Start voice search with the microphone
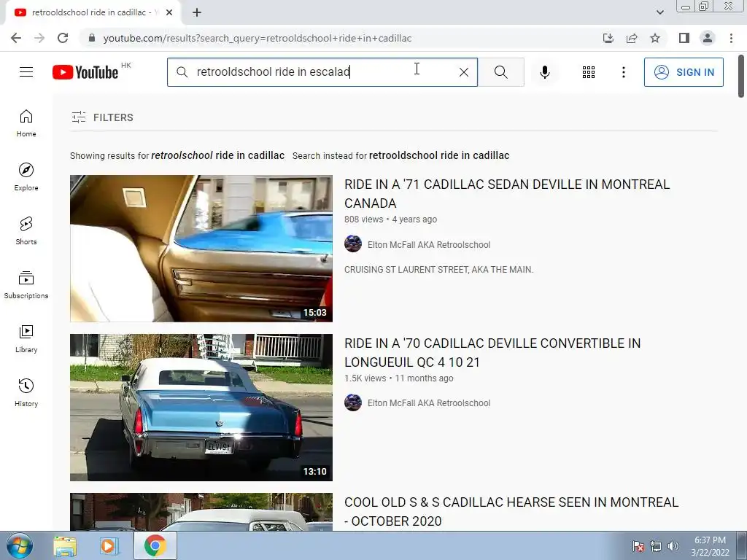The image size is (747, 560). tap(544, 72)
